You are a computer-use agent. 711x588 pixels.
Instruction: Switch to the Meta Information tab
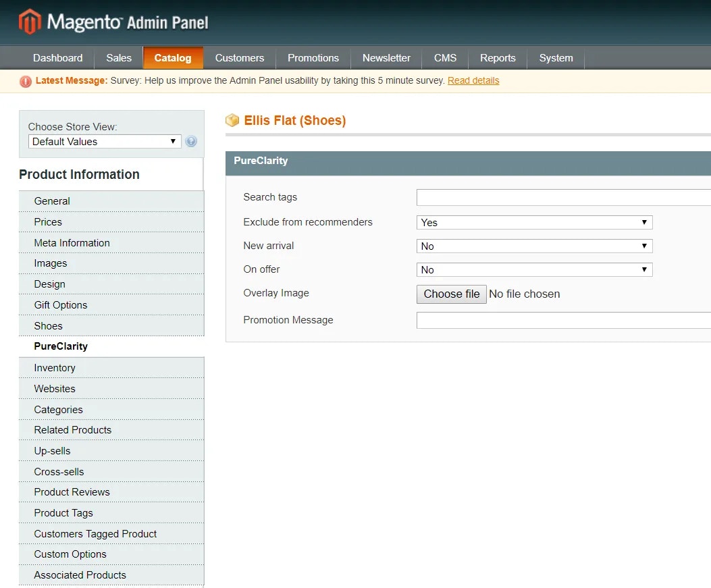coord(111,242)
